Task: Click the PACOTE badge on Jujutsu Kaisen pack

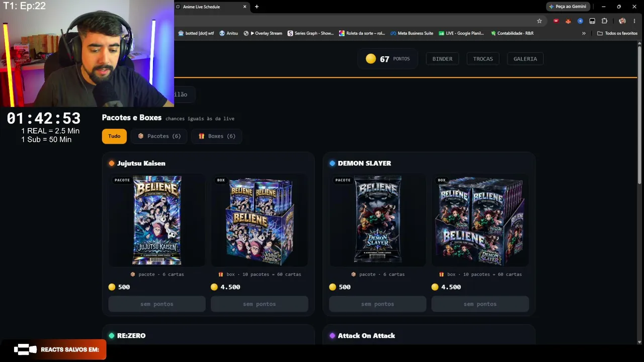Action: pos(122,180)
